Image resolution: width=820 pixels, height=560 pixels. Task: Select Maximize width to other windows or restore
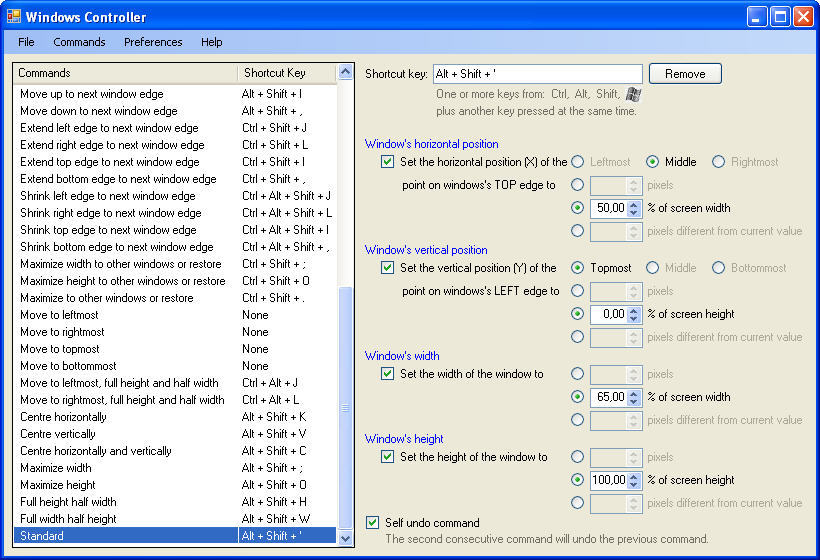[175, 264]
